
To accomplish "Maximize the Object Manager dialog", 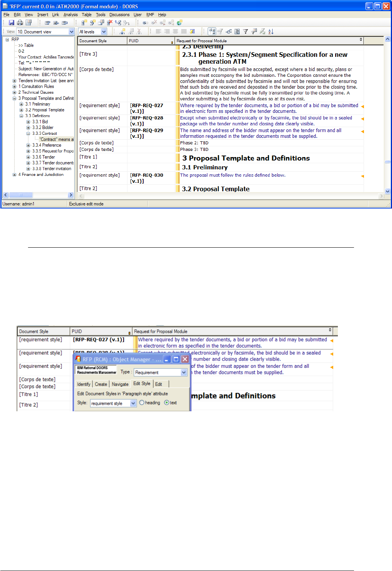I will [x=176, y=359].
